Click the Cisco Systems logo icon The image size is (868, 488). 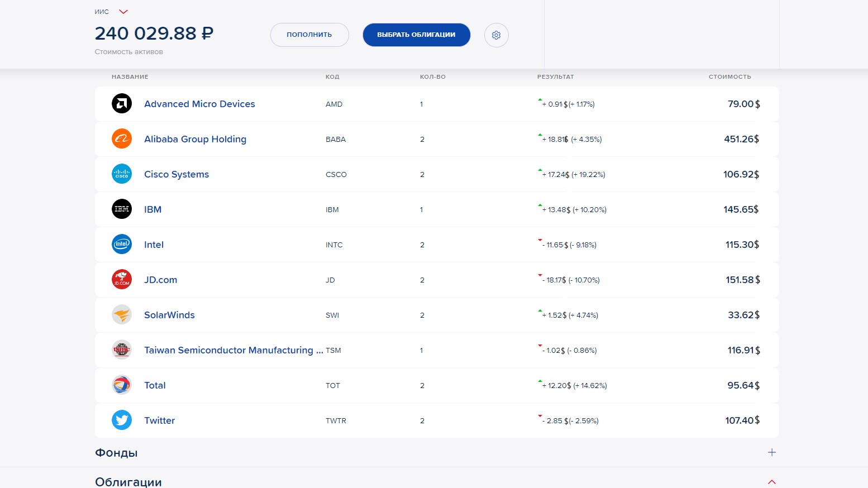click(x=122, y=174)
